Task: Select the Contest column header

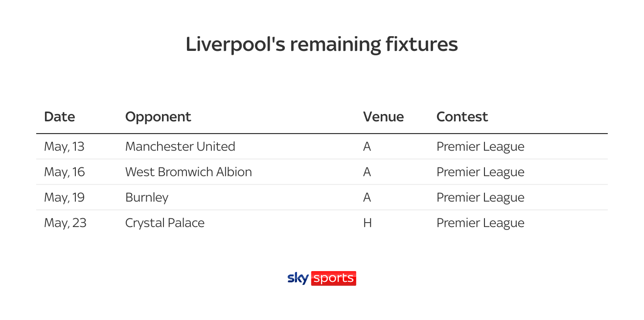Action: [462, 117]
